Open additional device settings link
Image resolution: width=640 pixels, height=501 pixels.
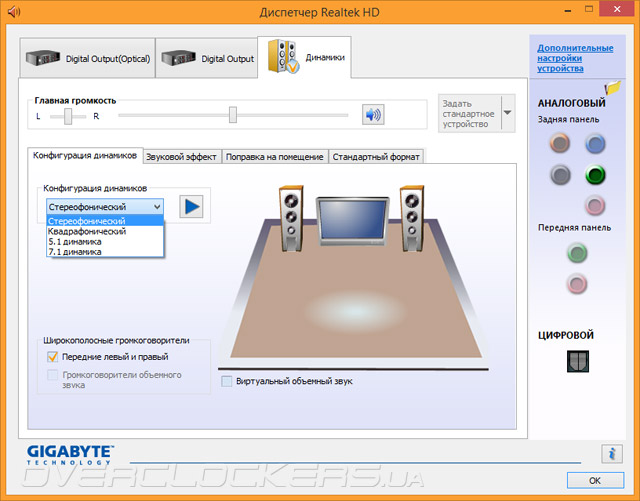[x=575, y=58]
